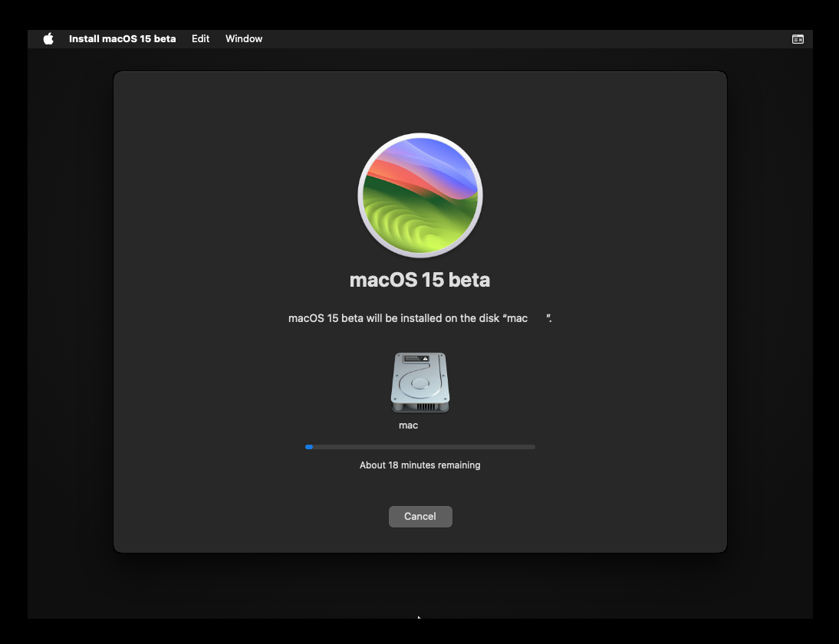Click the 'macOS 15 beta' heading
This screenshot has height=644, width=839.
pos(420,280)
